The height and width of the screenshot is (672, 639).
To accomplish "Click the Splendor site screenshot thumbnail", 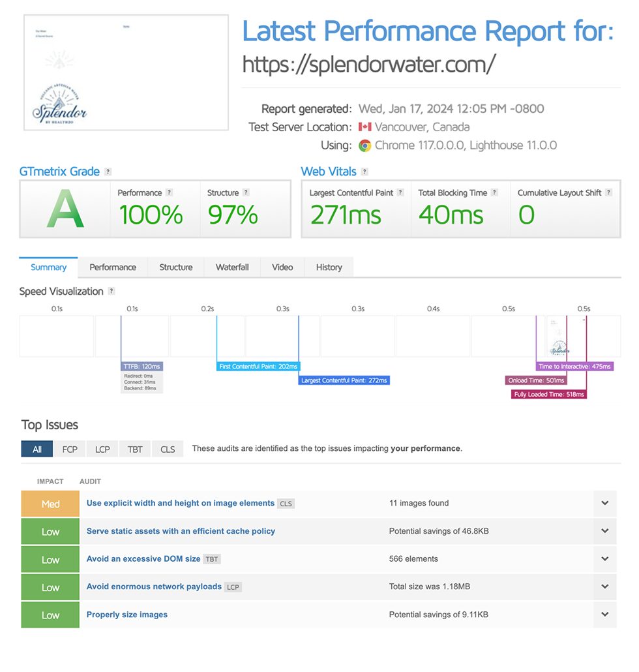I will 126,72.
